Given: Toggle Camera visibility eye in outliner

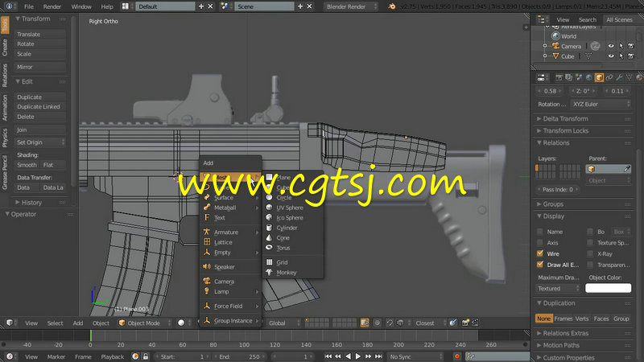Looking at the screenshot, I should 611,46.
